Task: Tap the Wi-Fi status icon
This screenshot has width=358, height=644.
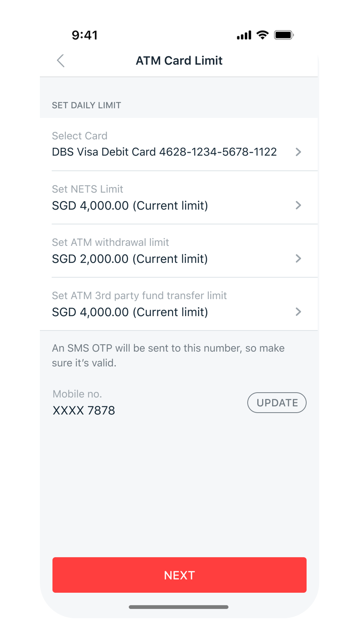Action: (x=262, y=35)
